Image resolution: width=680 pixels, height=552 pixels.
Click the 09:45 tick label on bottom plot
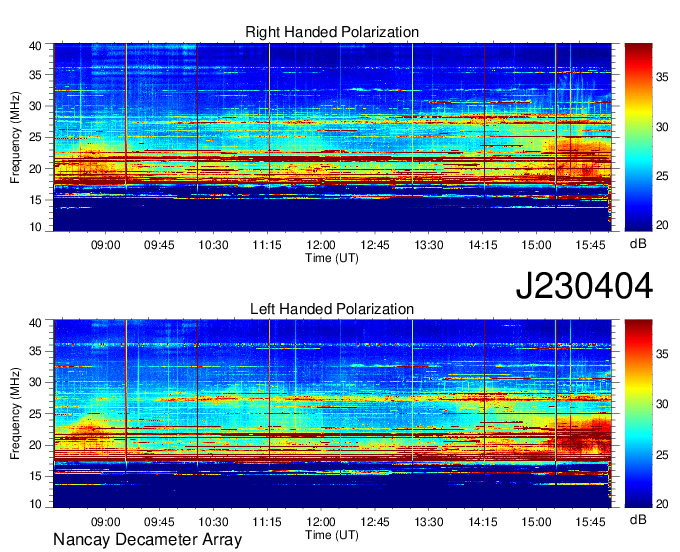[x=159, y=522]
